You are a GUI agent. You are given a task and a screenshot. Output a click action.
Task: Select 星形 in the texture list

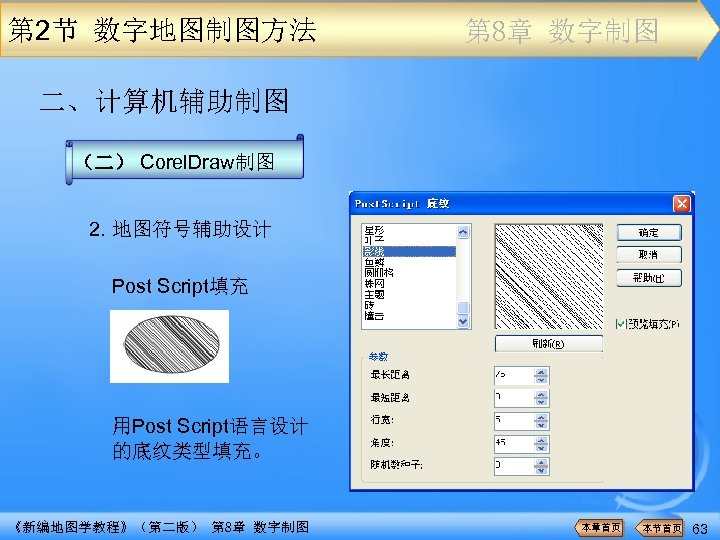(x=374, y=230)
